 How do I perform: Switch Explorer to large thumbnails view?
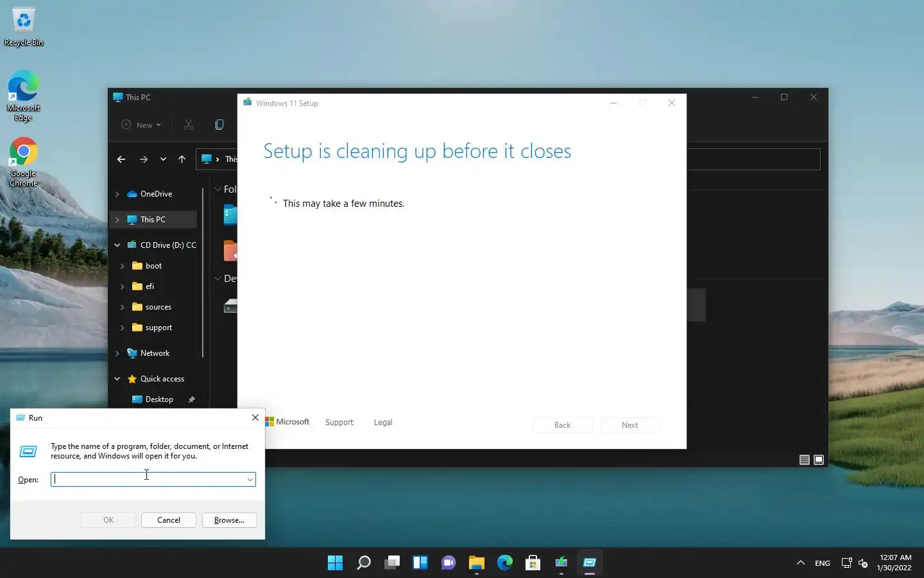pyautogui.click(x=819, y=460)
